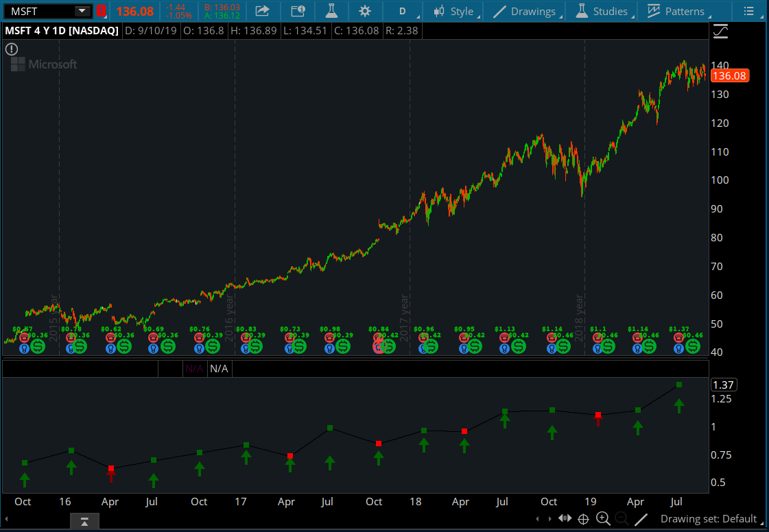Expand the Drawing set: Default selector
The image size is (769, 532).
709,519
